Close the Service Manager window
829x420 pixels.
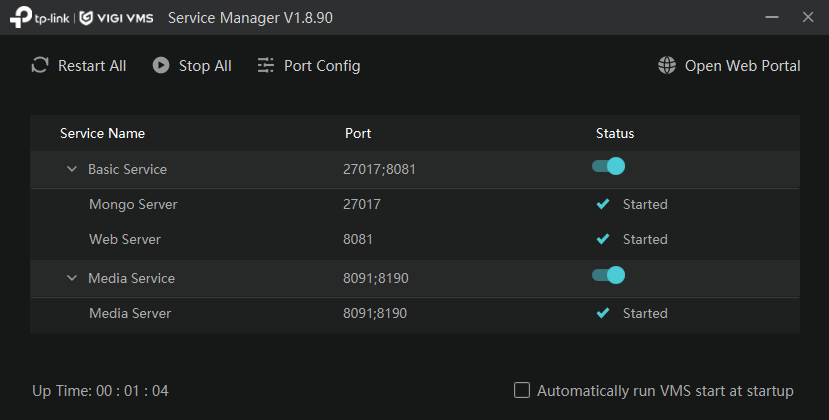[808, 17]
